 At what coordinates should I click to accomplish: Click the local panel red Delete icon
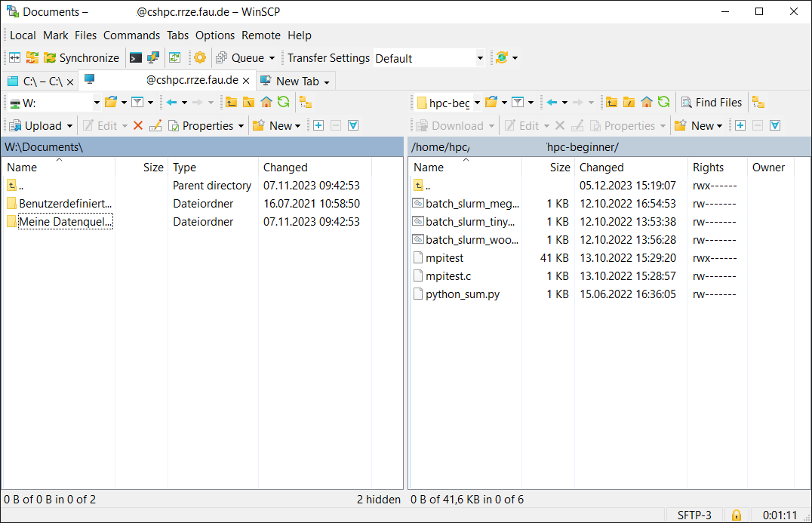(x=138, y=125)
